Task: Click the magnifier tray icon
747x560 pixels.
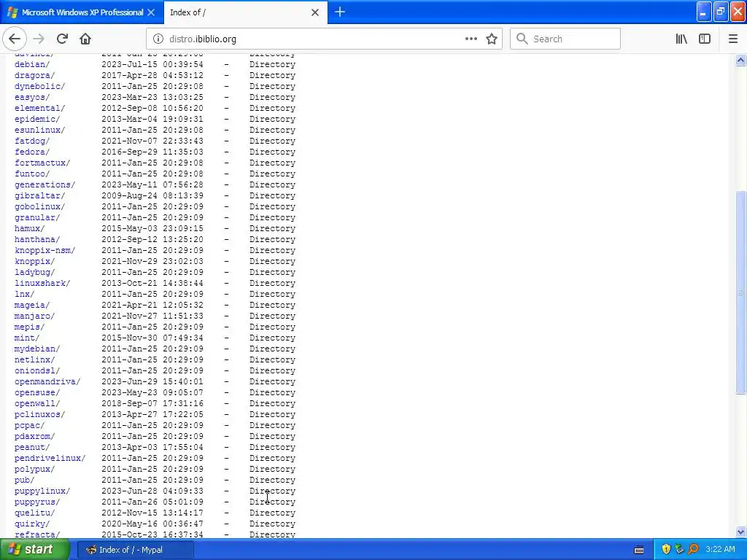Action: click(693, 550)
